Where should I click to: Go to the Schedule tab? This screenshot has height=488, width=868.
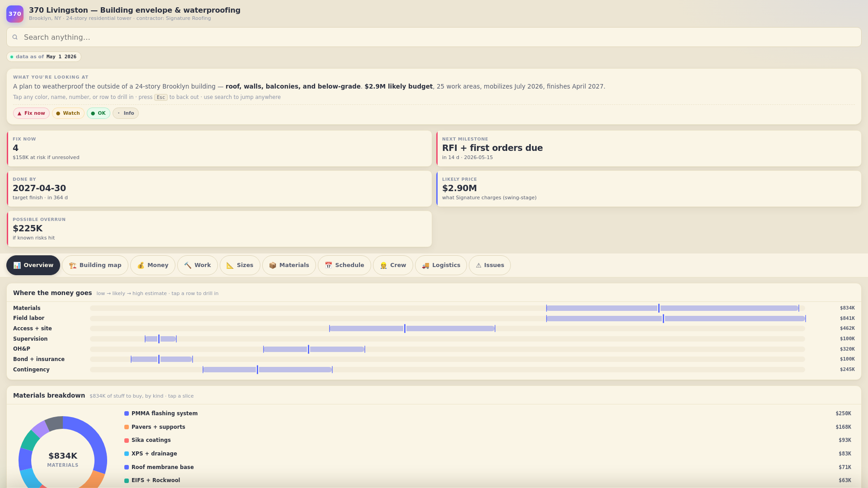click(344, 265)
